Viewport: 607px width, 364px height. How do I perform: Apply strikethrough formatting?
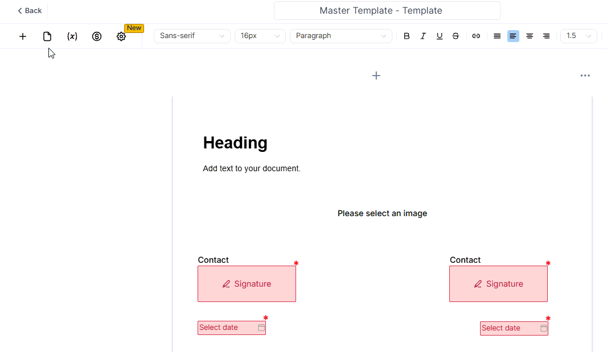point(456,36)
